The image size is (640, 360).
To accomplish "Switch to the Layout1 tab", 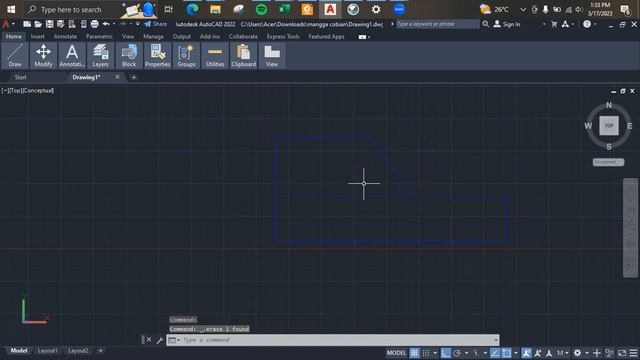I will [x=47, y=351].
